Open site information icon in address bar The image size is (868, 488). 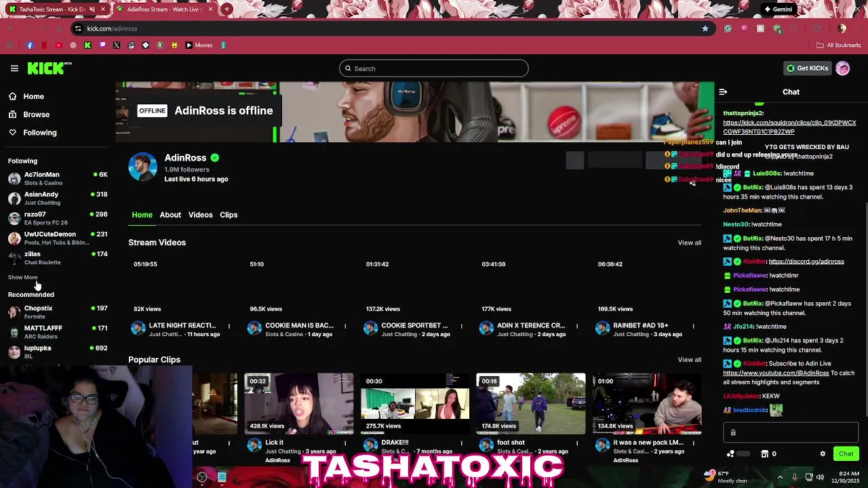tap(78, 28)
